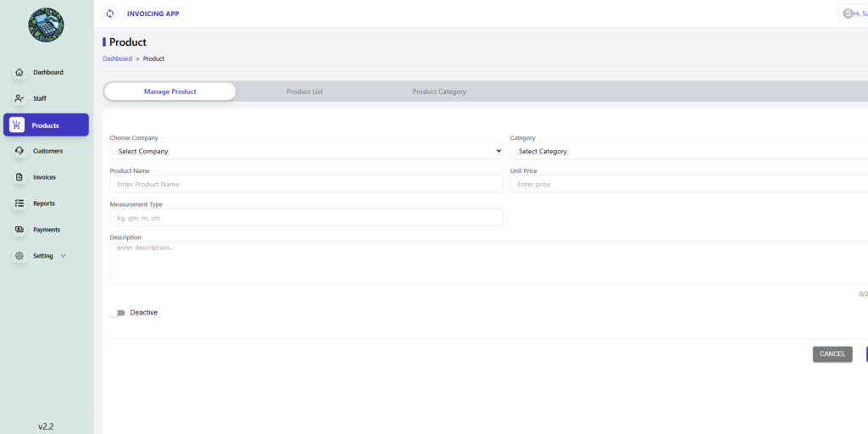The image size is (868, 434).
Task: Click the Products cart icon
Action: click(17, 125)
